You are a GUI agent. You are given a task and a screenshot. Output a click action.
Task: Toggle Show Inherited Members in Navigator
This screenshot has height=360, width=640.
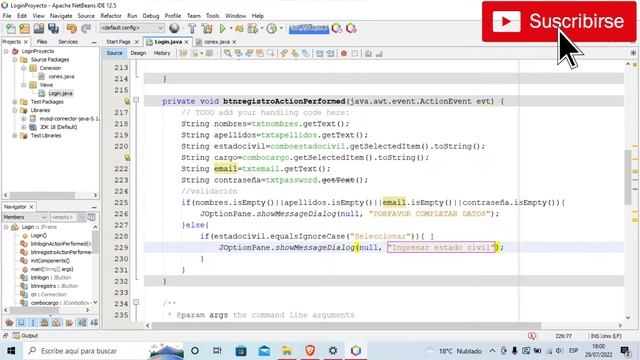tap(9, 322)
